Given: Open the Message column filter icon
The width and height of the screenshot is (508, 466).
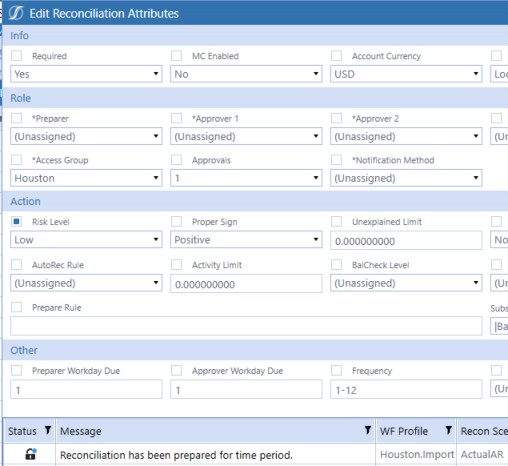Looking at the screenshot, I should pos(368,430).
